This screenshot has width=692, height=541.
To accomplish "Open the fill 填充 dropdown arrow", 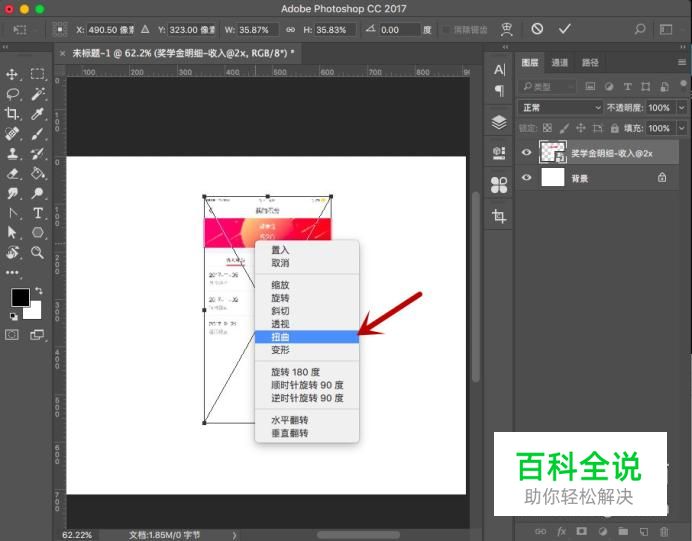I will pyautogui.click(x=681, y=128).
